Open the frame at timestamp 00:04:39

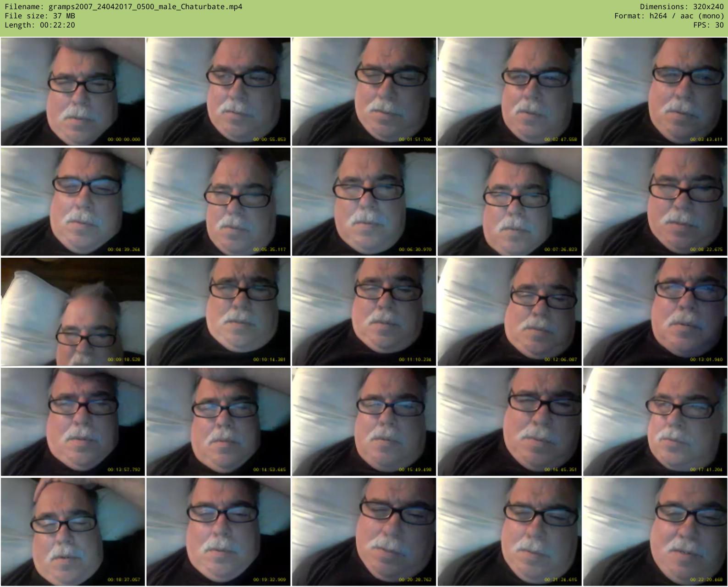coord(73,202)
